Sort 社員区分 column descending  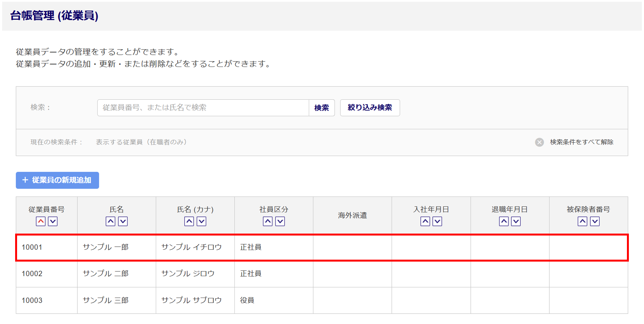click(x=280, y=221)
